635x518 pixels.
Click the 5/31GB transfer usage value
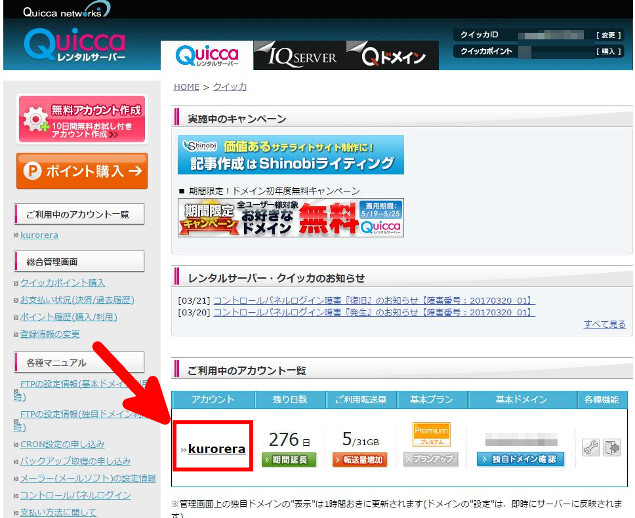pyautogui.click(x=360, y=440)
